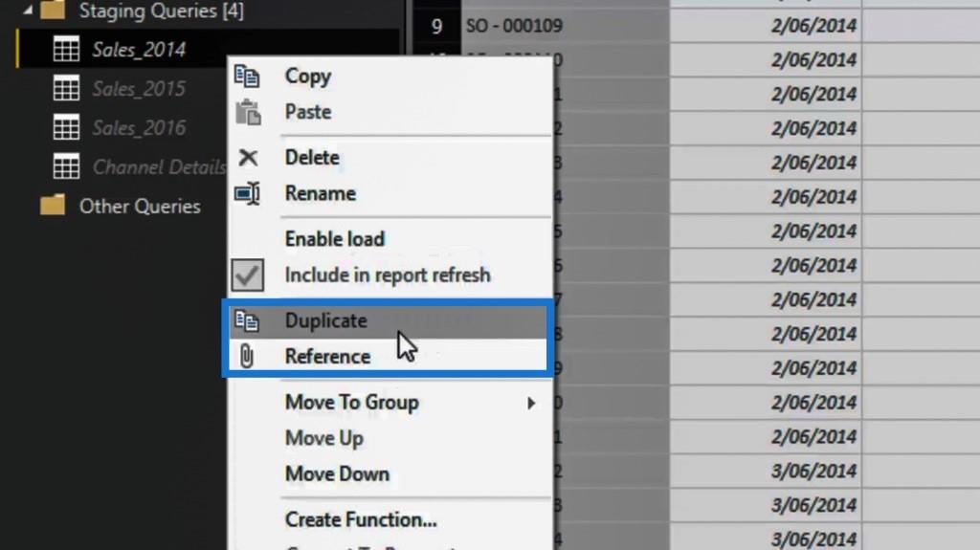
Task: Click the Copy icon in context menu
Action: point(247,77)
